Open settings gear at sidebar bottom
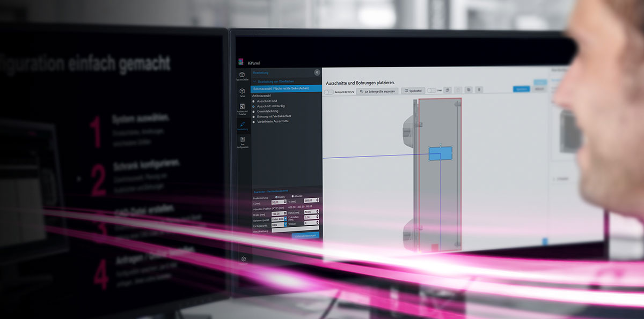This screenshot has width=644, height=319. point(244,259)
